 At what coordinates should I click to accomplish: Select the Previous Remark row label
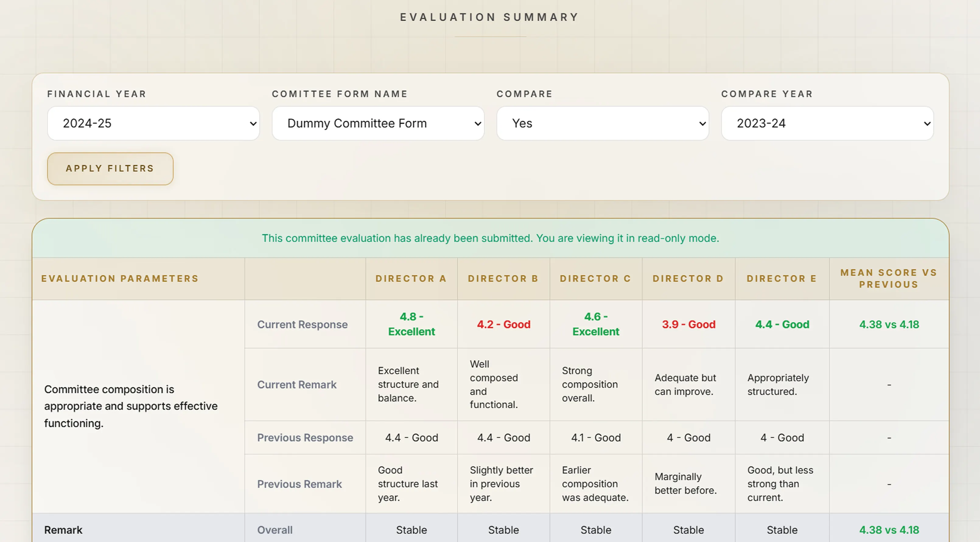(x=299, y=484)
